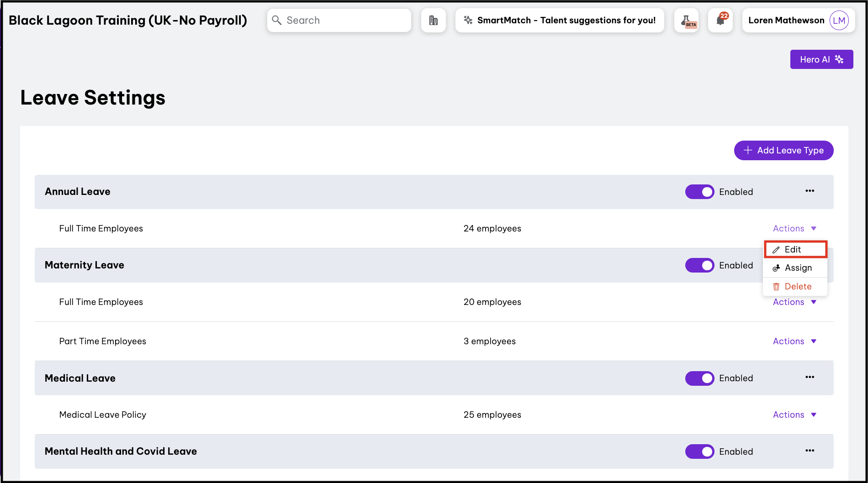Switch off the Medical Leave toggle
This screenshot has width=868, height=483.
click(x=699, y=378)
